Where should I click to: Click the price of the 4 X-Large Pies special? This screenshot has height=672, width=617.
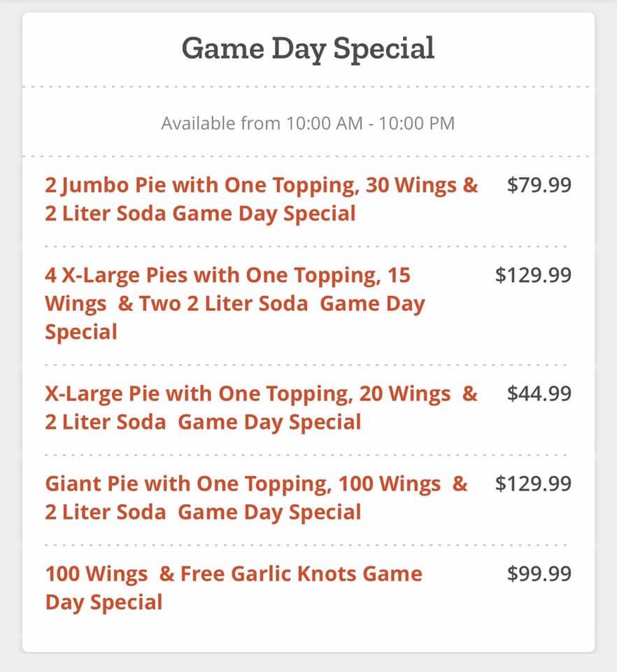click(533, 275)
